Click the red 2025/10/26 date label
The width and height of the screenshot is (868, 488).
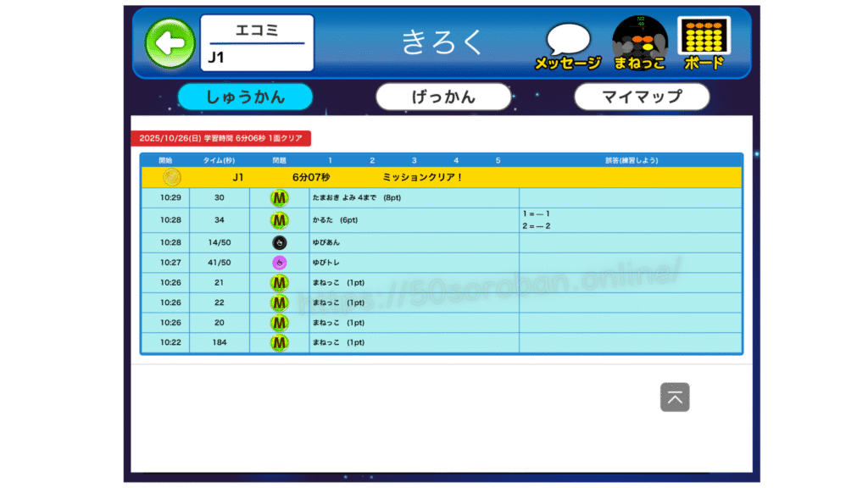coord(221,138)
